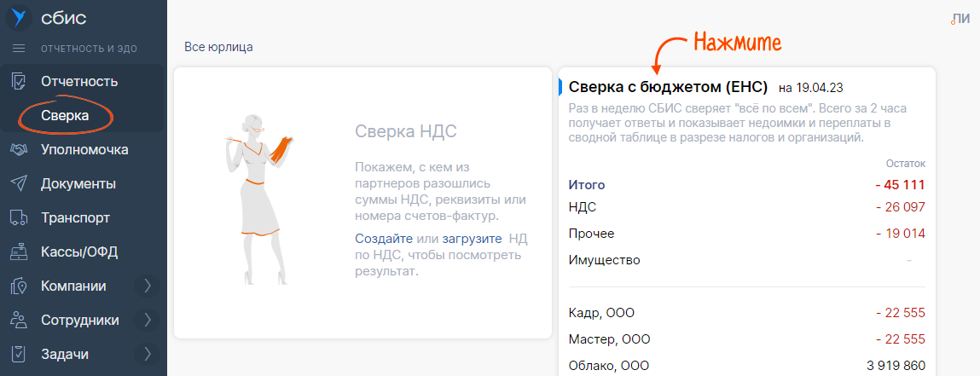This screenshot has width=980, height=376.
Task: Click the woman illustration in Сверка НДС card
Action: pyautogui.click(x=258, y=200)
